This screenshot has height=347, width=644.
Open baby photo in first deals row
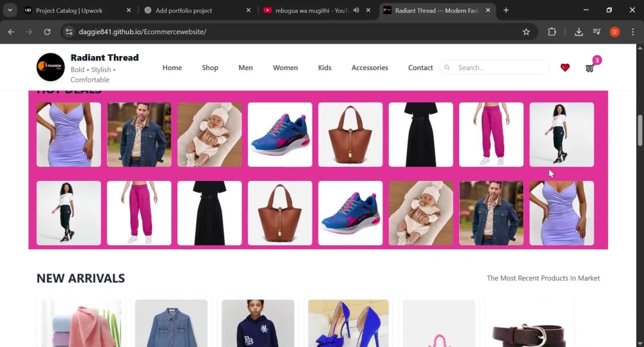(x=209, y=135)
